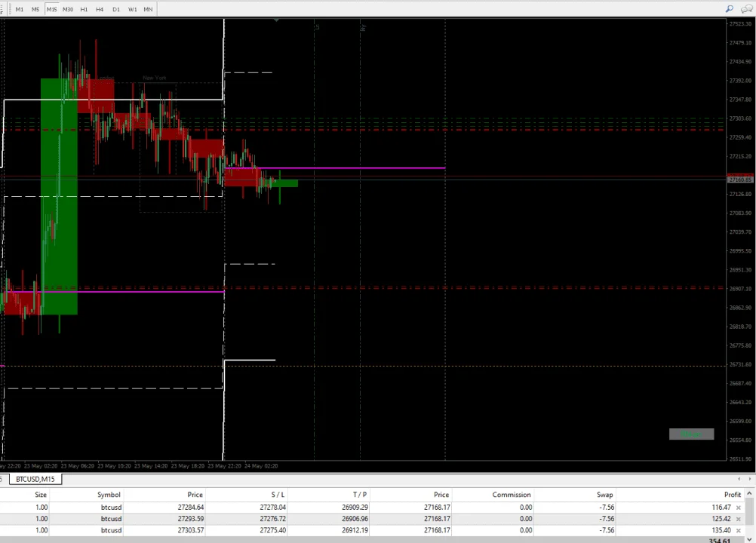Select the total profit 354.61 value

[x=720, y=541]
